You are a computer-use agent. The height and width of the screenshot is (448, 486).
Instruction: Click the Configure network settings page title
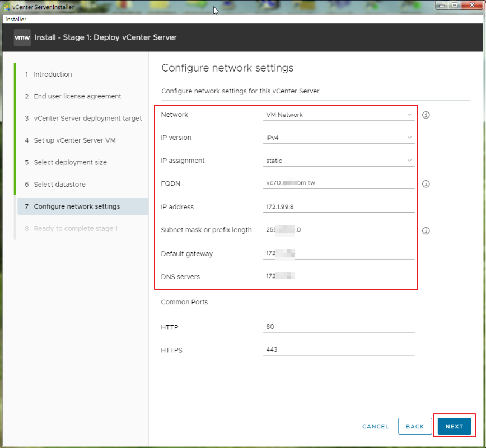coord(227,68)
